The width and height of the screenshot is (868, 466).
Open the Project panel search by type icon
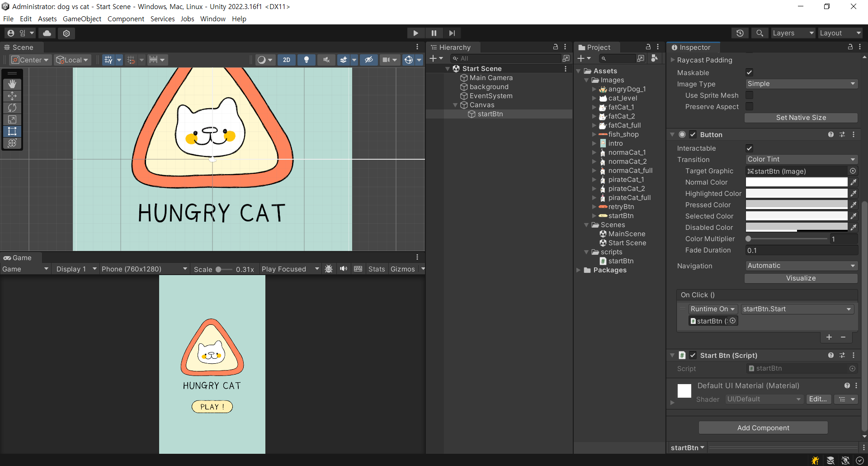click(x=641, y=58)
